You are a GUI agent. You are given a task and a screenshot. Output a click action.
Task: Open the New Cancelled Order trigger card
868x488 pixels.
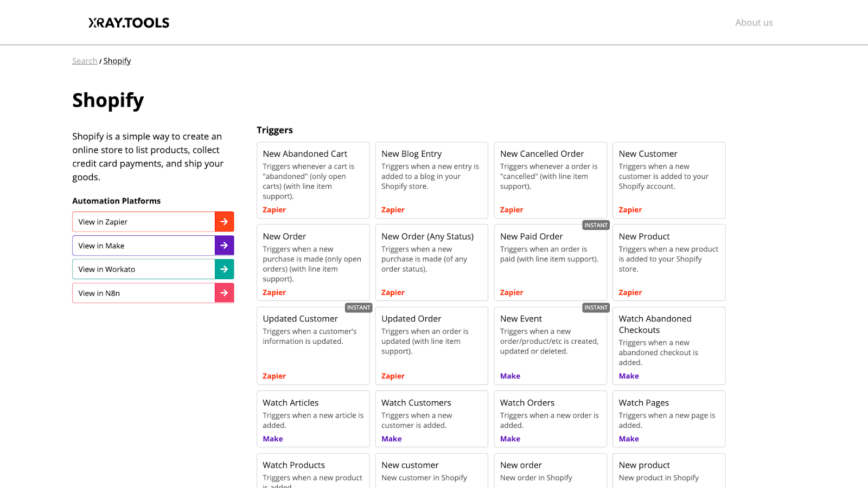click(x=550, y=181)
